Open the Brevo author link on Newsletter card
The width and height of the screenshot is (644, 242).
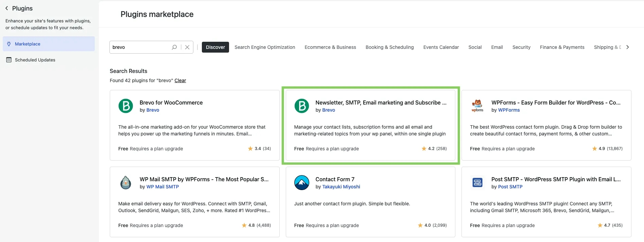329,110
